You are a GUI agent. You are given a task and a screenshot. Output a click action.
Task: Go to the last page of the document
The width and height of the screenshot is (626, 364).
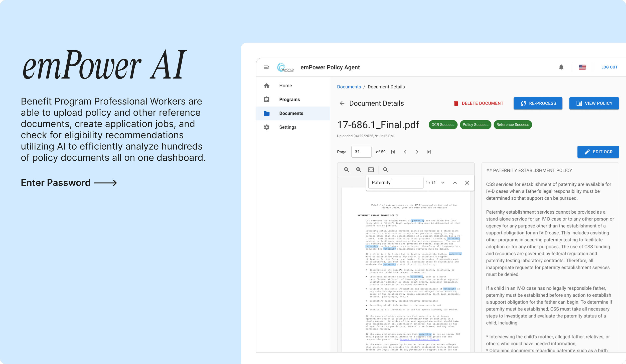click(429, 152)
